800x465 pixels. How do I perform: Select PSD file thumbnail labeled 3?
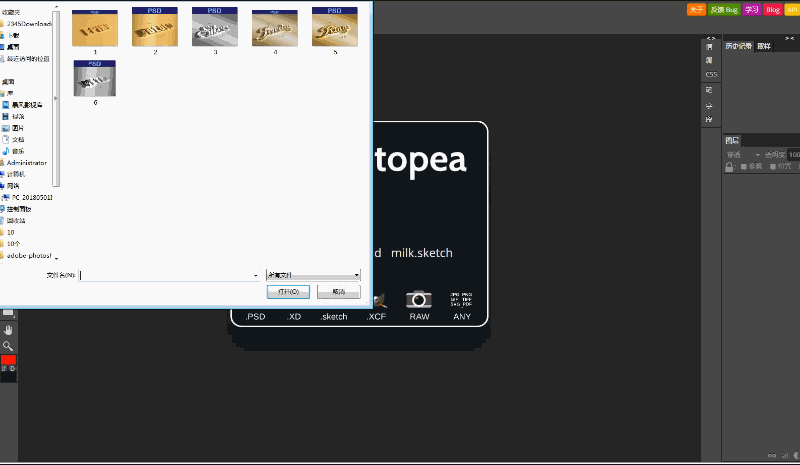coord(215,27)
